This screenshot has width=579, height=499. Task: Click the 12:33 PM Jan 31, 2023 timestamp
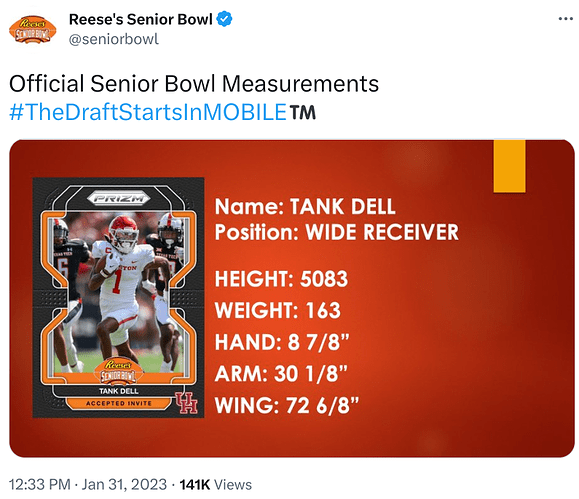coord(88,484)
